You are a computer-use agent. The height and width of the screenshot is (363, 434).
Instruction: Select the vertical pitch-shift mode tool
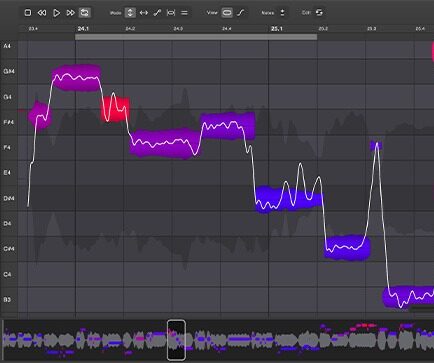tap(130, 13)
